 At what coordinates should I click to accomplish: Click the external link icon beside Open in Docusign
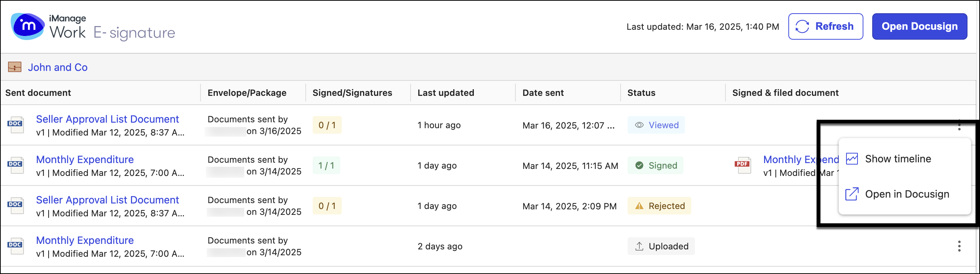point(852,194)
